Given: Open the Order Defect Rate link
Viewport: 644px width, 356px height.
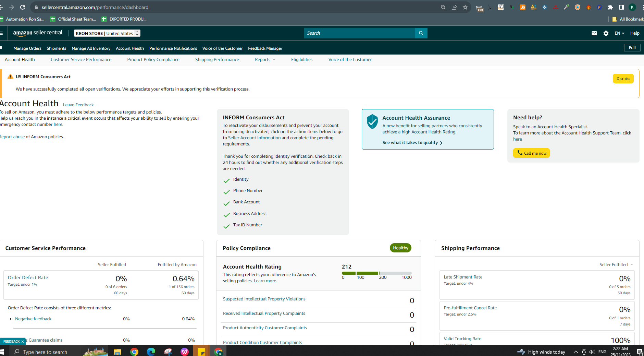Looking at the screenshot, I should pos(28,277).
